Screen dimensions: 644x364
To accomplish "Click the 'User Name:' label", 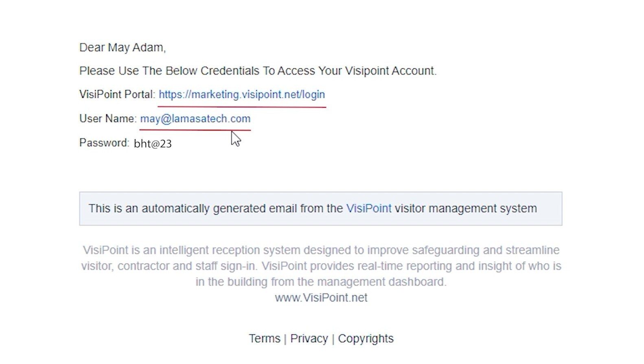I will click(x=108, y=118).
